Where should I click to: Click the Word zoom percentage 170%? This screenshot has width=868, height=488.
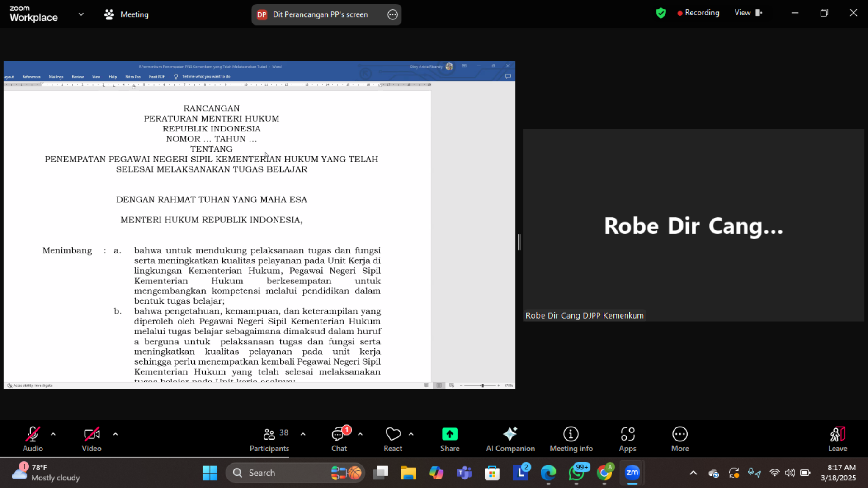[x=509, y=385]
